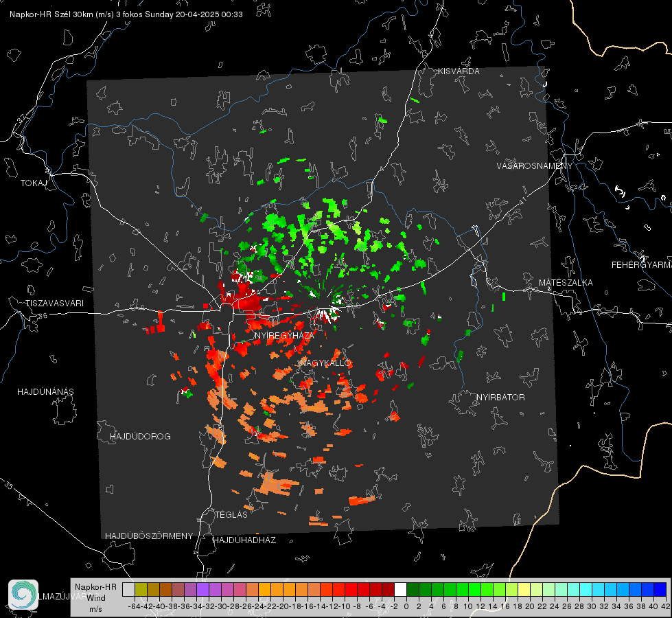Select the light grey swatch at the legend's left end

[128, 589]
